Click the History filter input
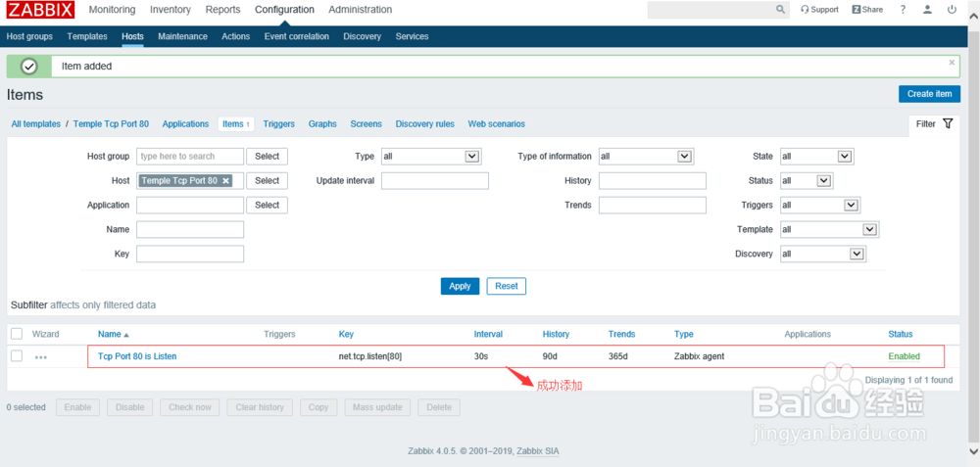This screenshot has width=980, height=467. coord(653,180)
